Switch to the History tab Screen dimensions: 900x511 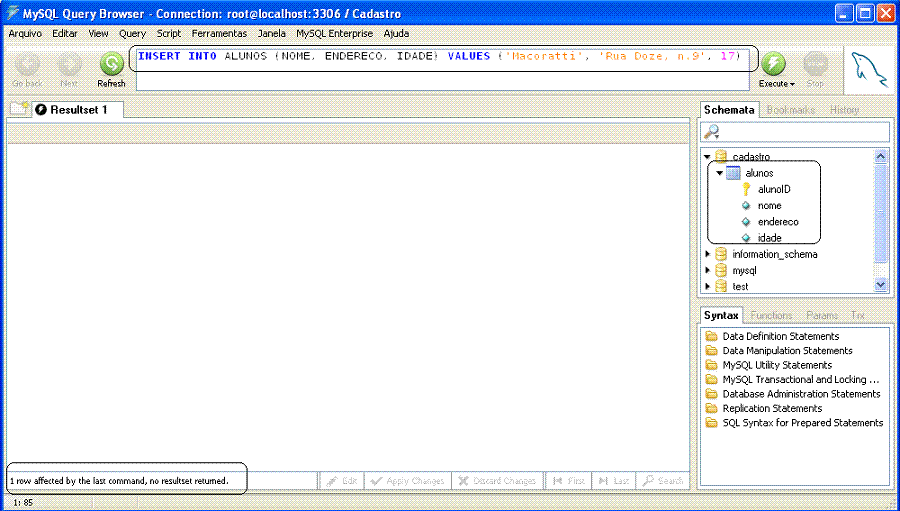click(x=844, y=110)
